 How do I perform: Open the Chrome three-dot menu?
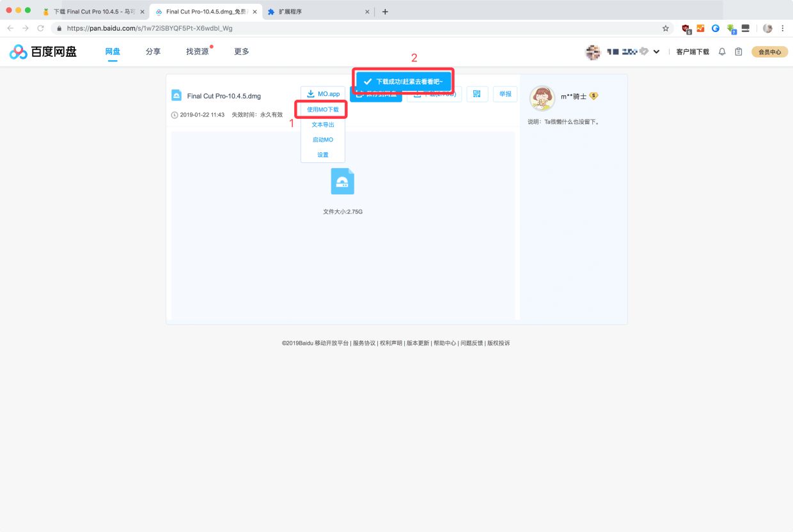tap(783, 28)
